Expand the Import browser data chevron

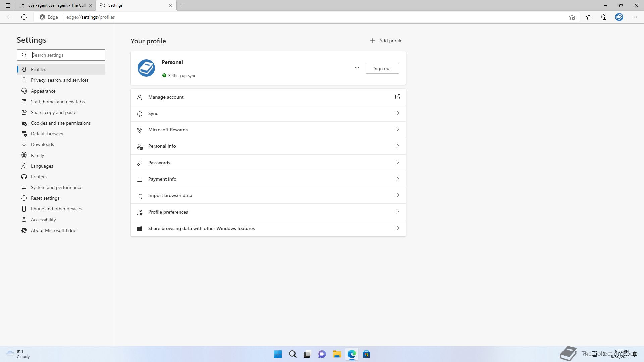[398, 195]
